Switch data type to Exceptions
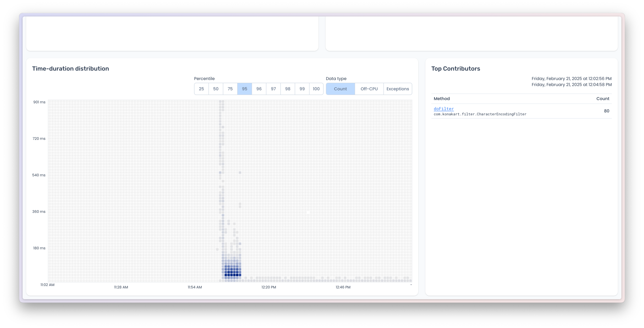The height and width of the screenshot is (328, 644). click(397, 89)
